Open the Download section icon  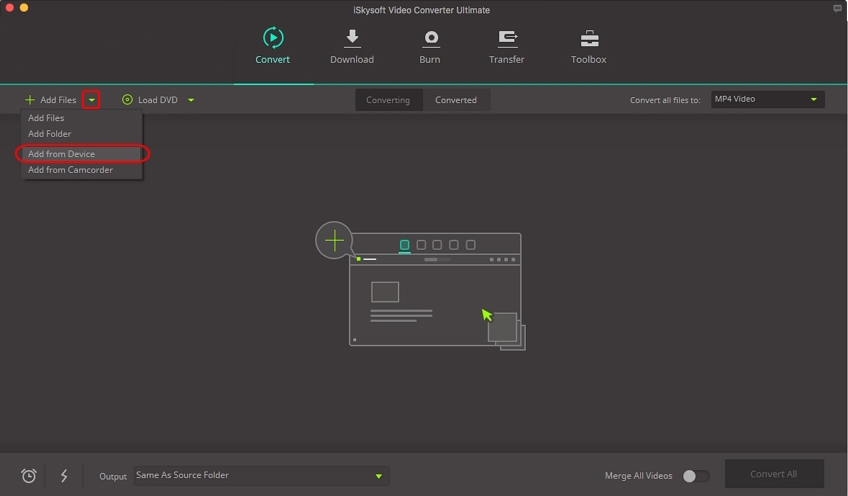click(352, 38)
